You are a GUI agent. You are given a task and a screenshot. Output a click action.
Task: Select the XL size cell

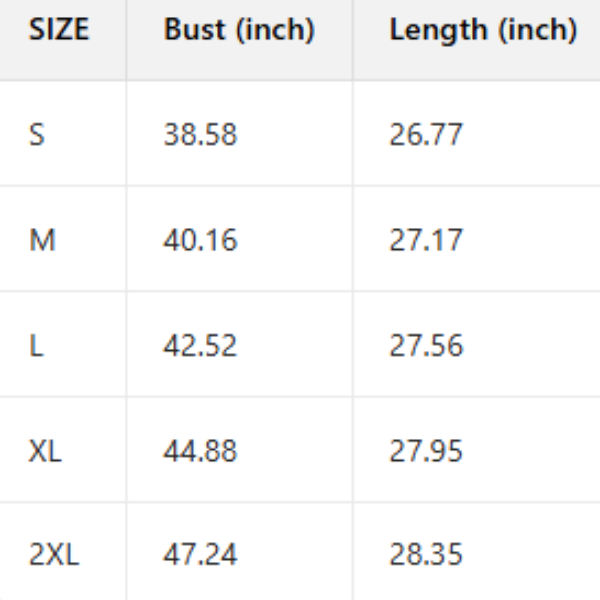(x=45, y=450)
